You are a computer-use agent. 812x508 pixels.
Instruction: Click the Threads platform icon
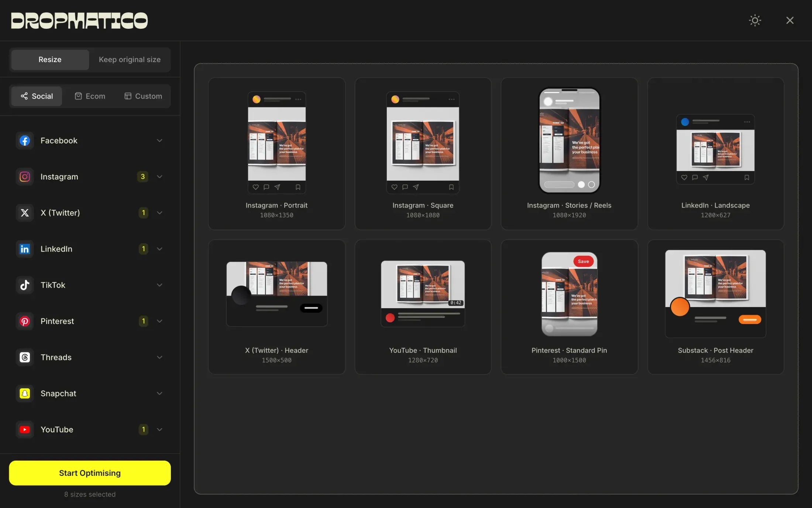(25, 357)
